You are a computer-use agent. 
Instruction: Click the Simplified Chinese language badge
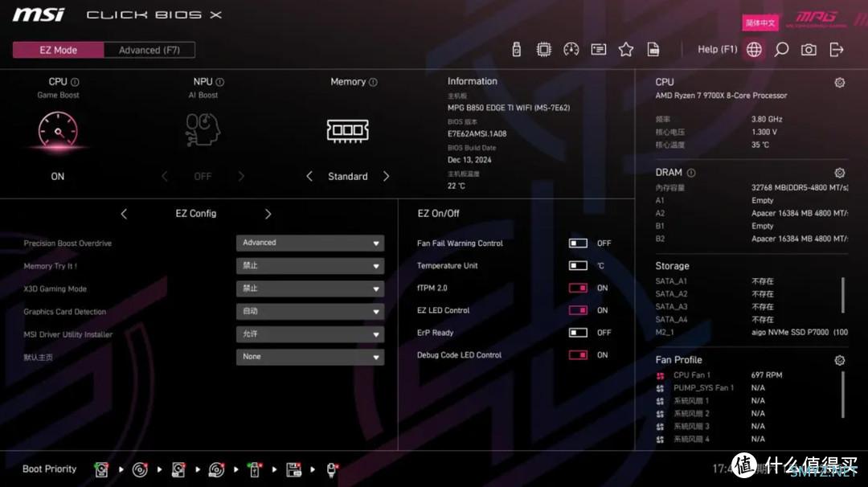click(760, 23)
